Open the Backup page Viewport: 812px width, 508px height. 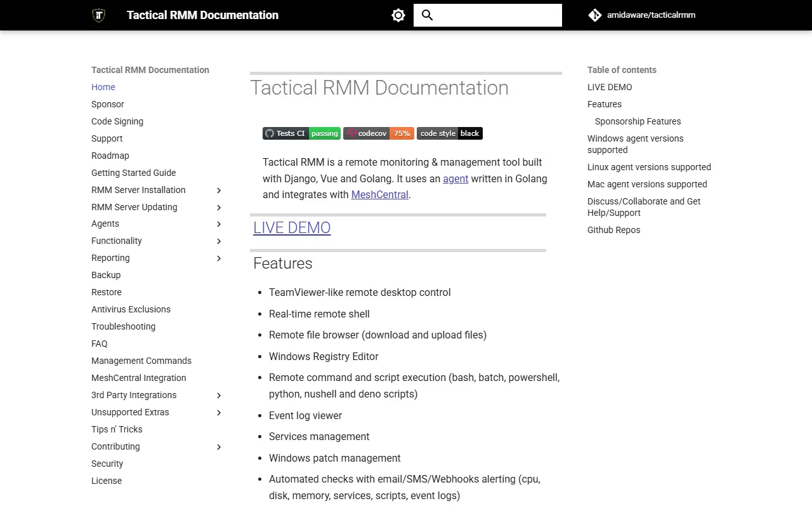point(106,275)
